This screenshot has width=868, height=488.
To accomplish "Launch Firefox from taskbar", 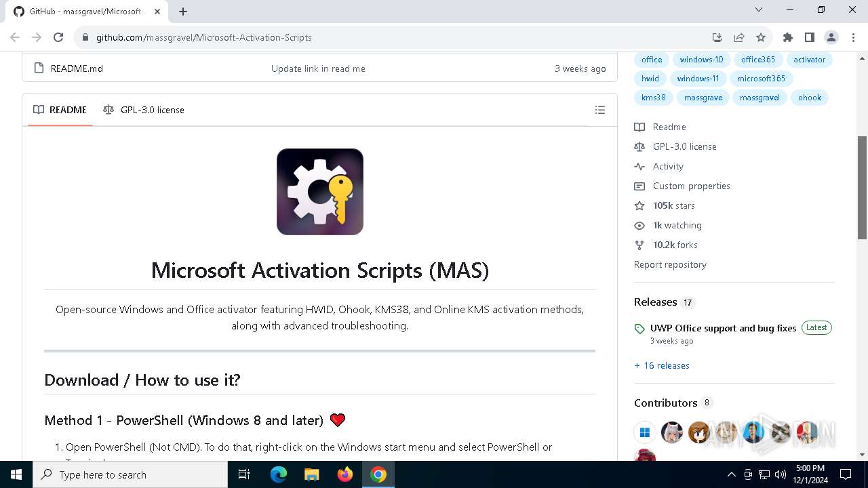I will [x=345, y=474].
